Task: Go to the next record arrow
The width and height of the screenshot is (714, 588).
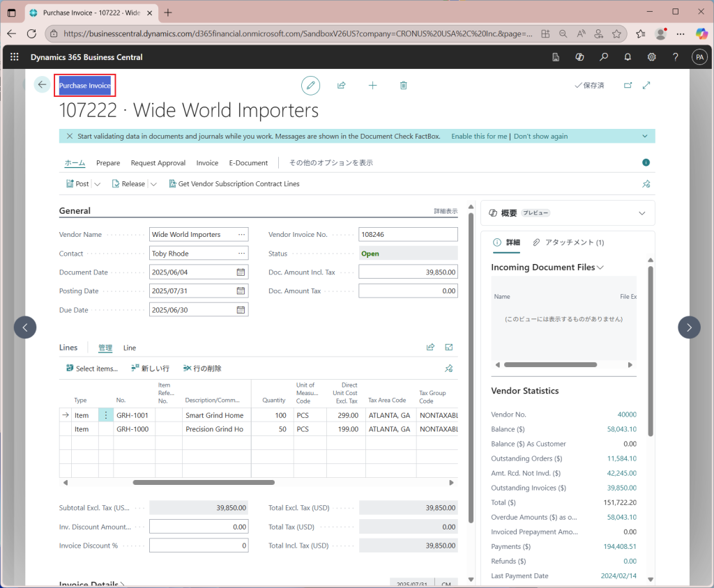Action: 689,327
